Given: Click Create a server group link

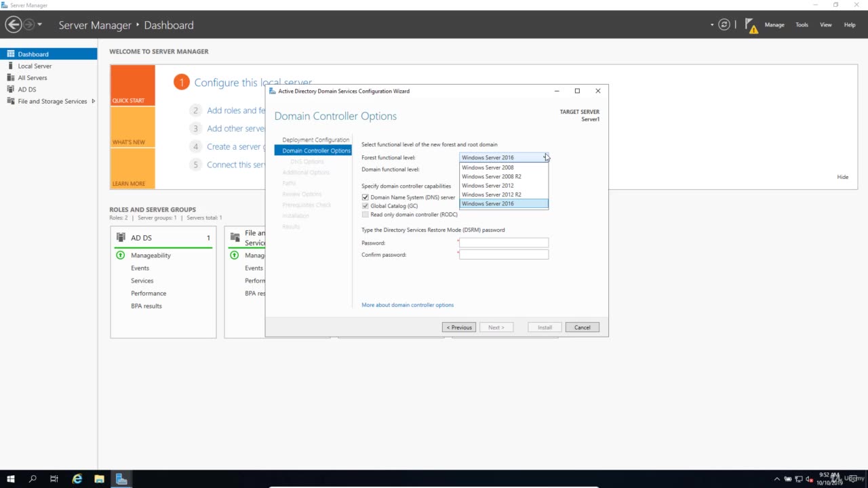Looking at the screenshot, I should [x=235, y=146].
